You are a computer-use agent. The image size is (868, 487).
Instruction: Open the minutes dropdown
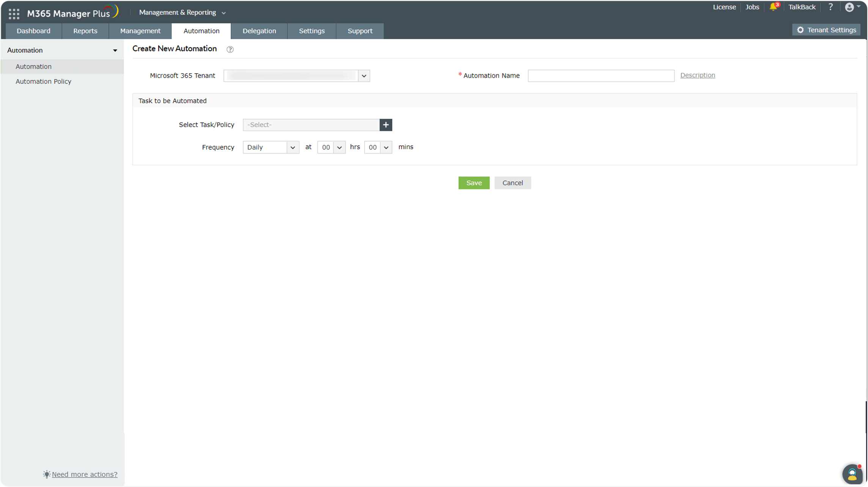pyautogui.click(x=377, y=147)
